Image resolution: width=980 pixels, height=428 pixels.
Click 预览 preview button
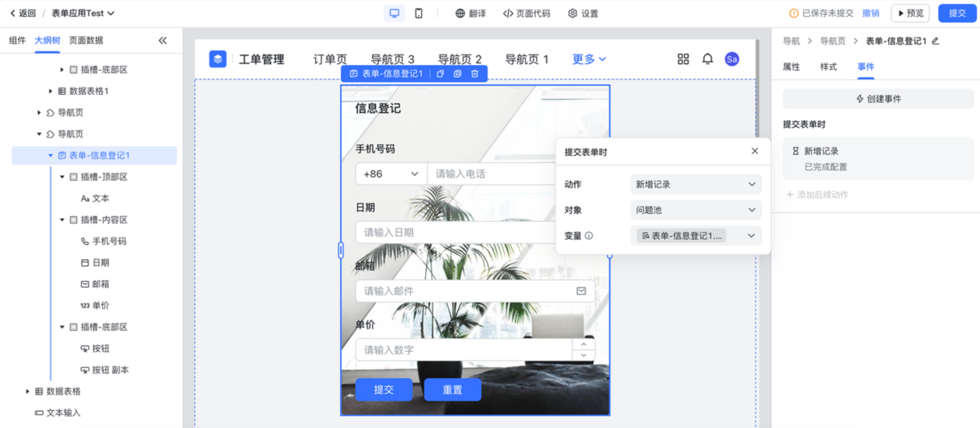[x=910, y=13]
